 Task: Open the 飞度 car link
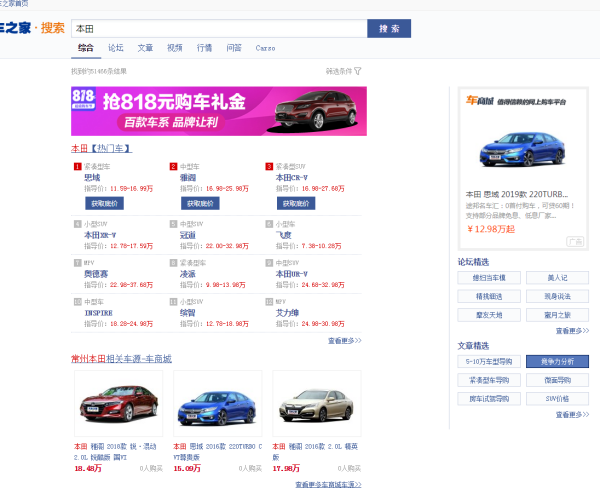click(x=284, y=235)
